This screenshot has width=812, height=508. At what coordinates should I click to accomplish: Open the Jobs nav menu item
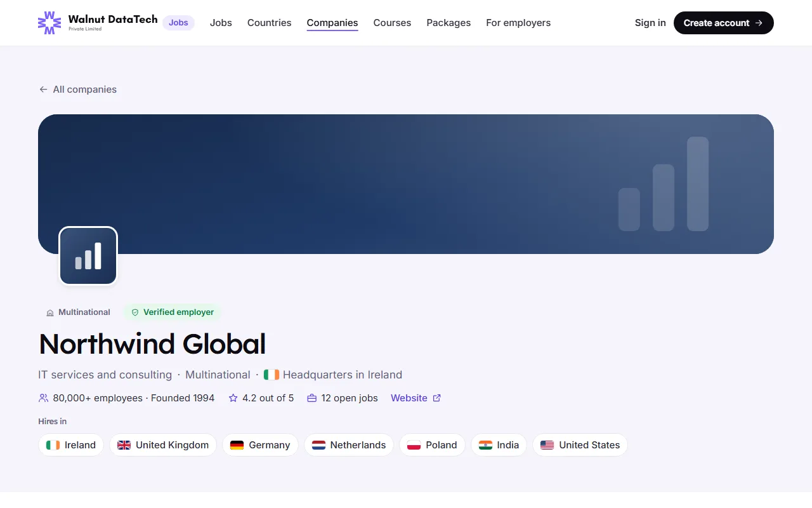[x=221, y=23]
